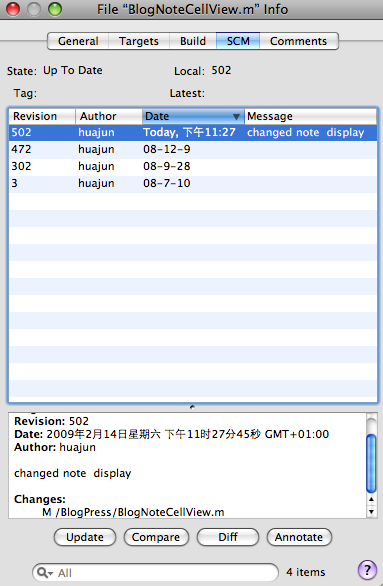Sort by the Revision column header
Screen dimensions: 383x586
click(42, 116)
